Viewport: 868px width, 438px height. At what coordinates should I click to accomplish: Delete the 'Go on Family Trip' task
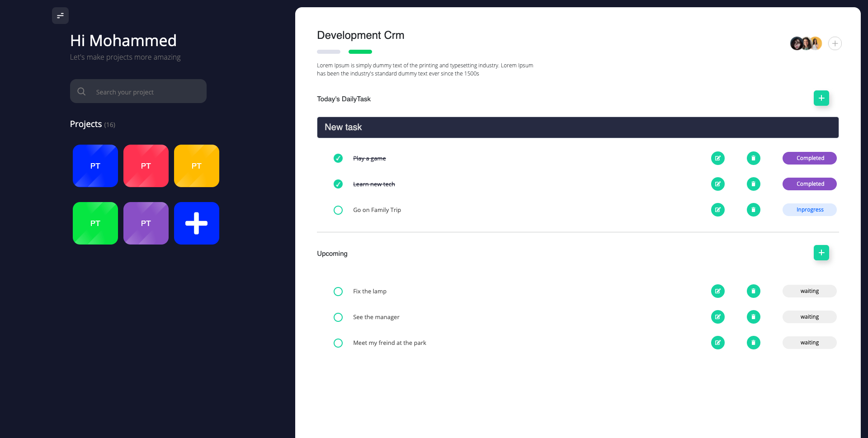(753, 210)
